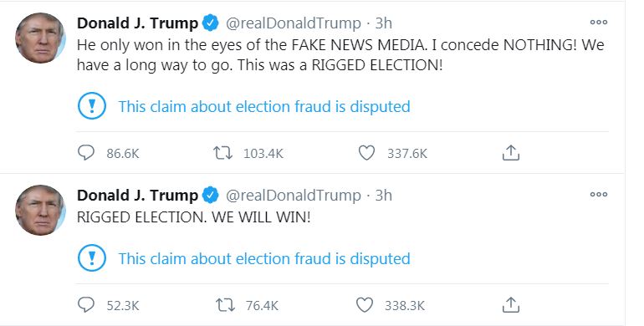Click the disputed claim warning icon on second tweet

pyautogui.click(x=92, y=258)
